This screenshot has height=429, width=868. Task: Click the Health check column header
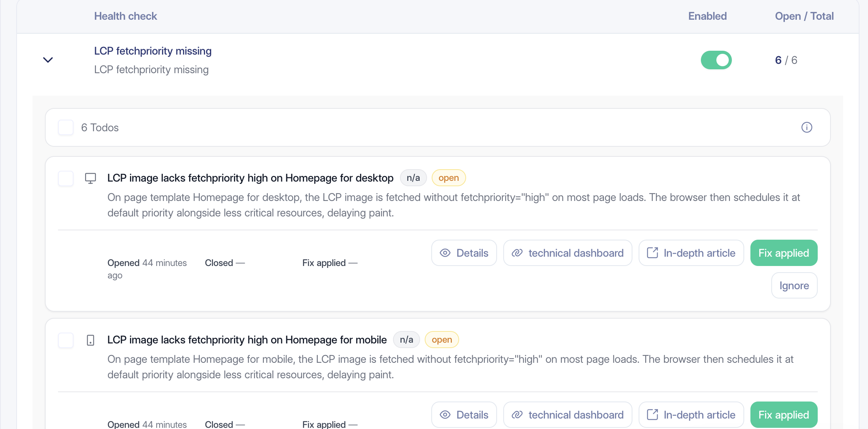pos(126,16)
